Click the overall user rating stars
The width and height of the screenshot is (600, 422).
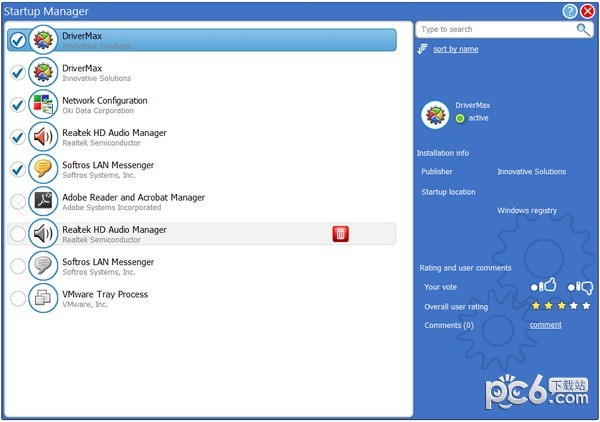pos(561,306)
